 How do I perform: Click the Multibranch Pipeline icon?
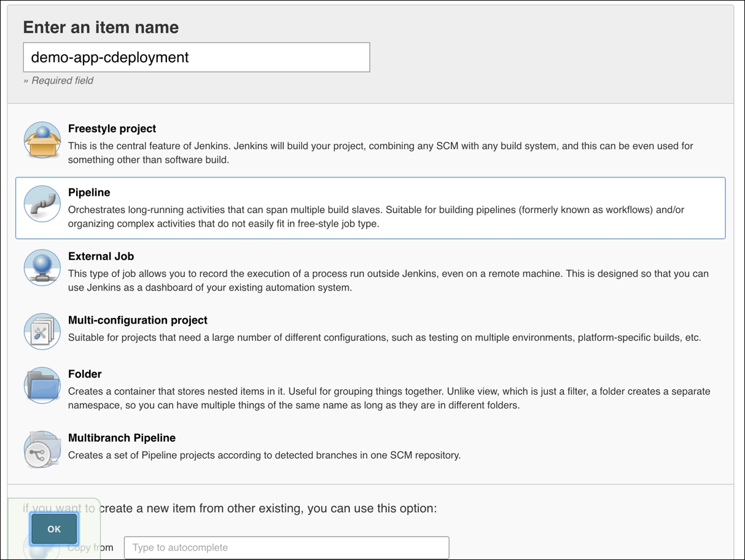(42, 449)
